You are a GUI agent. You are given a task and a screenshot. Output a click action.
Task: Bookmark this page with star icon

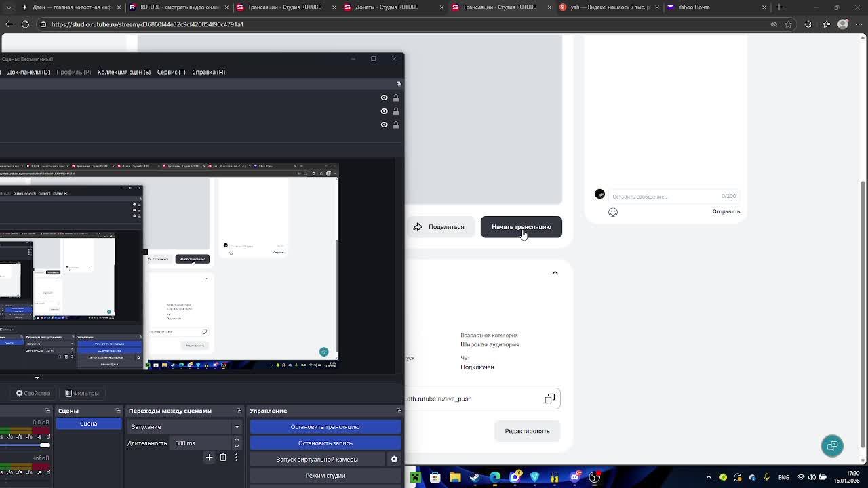coord(788,24)
